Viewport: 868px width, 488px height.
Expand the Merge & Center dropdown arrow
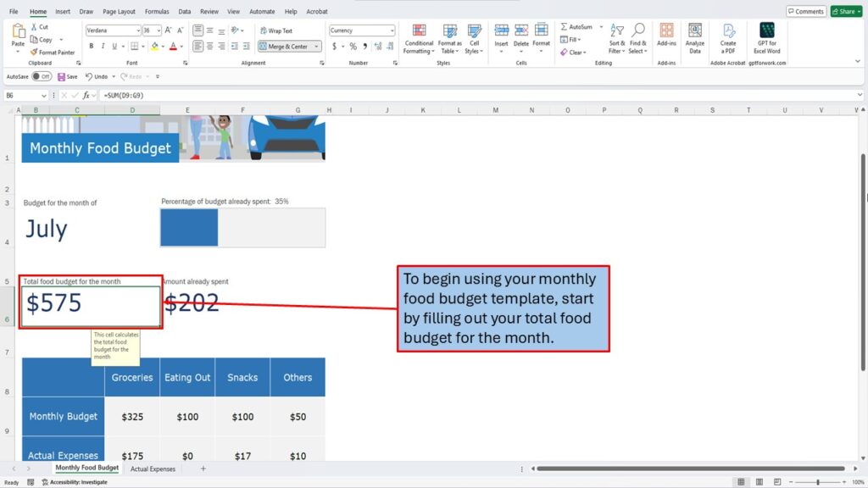317,47
